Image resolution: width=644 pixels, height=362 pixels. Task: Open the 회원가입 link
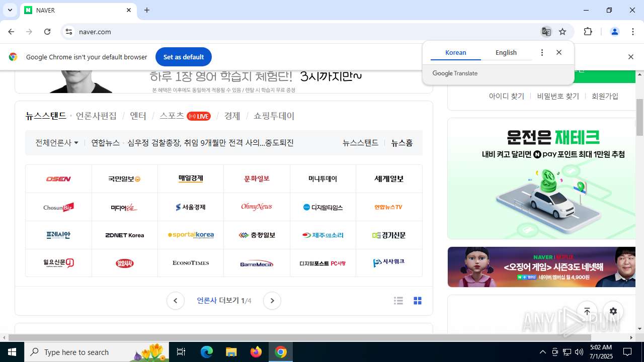coord(605,96)
